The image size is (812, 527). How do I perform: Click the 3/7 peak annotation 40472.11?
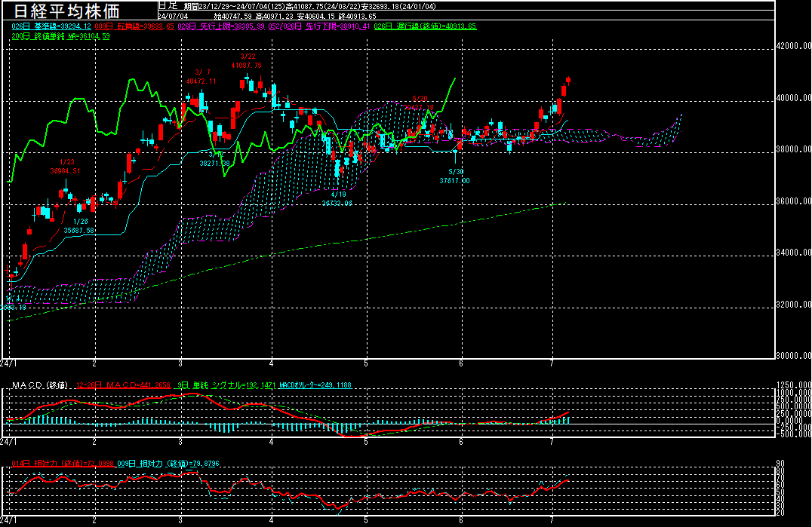[201, 77]
